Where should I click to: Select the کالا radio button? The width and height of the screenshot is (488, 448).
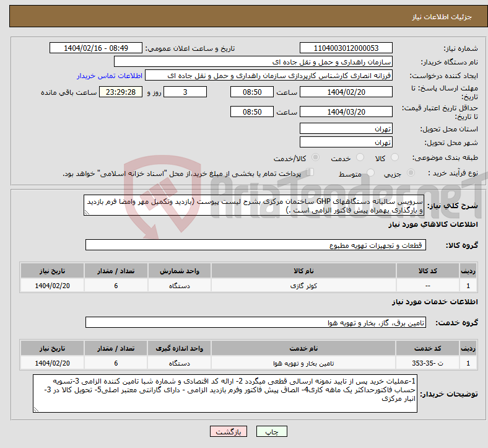(x=394, y=157)
